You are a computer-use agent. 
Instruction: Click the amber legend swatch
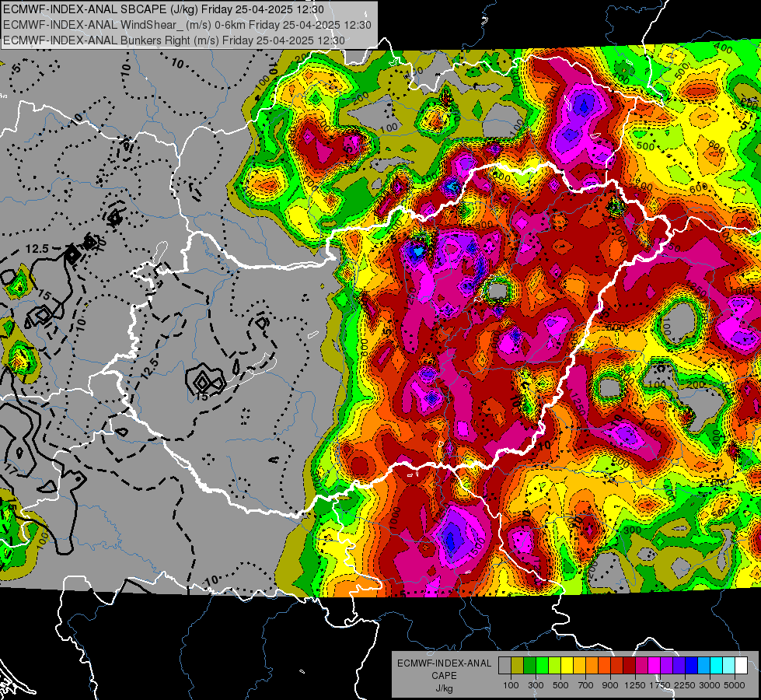[x=579, y=665]
